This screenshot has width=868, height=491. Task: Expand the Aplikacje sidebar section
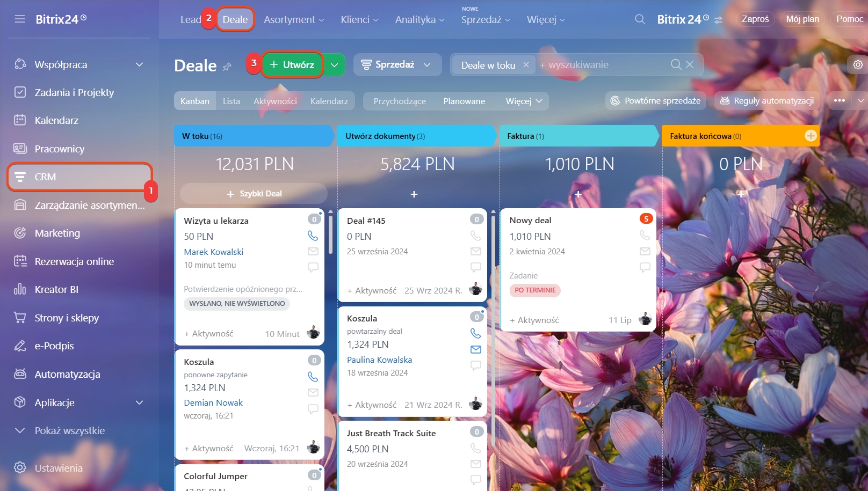coord(139,402)
